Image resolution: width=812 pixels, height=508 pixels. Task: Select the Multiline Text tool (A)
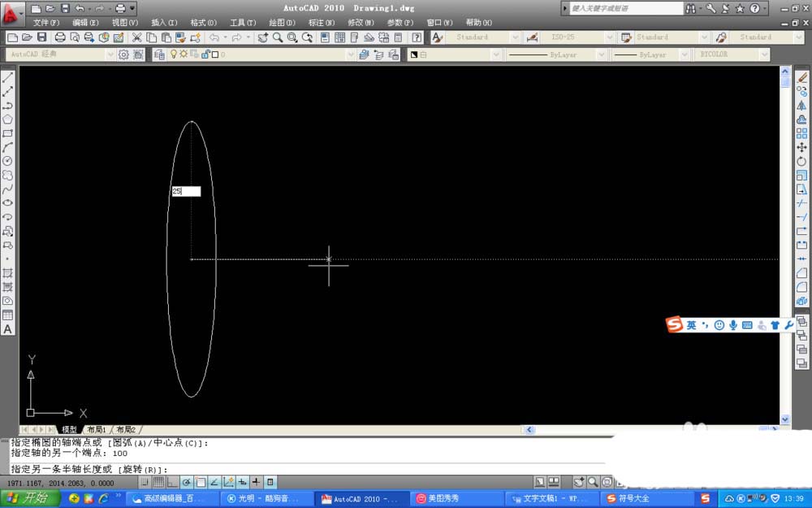tap(8, 328)
